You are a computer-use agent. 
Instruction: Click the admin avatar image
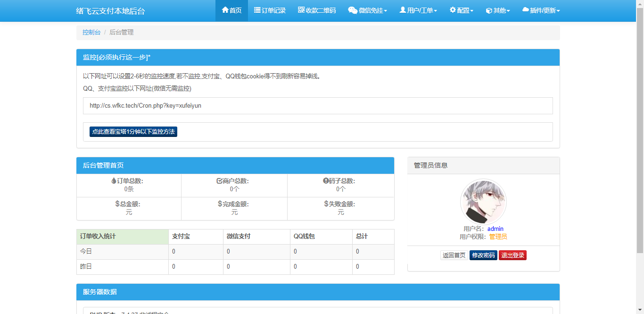click(x=483, y=202)
